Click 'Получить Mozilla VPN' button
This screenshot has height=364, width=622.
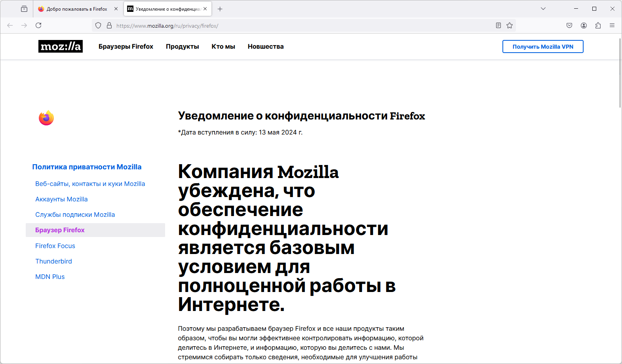click(x=543, y=46)
